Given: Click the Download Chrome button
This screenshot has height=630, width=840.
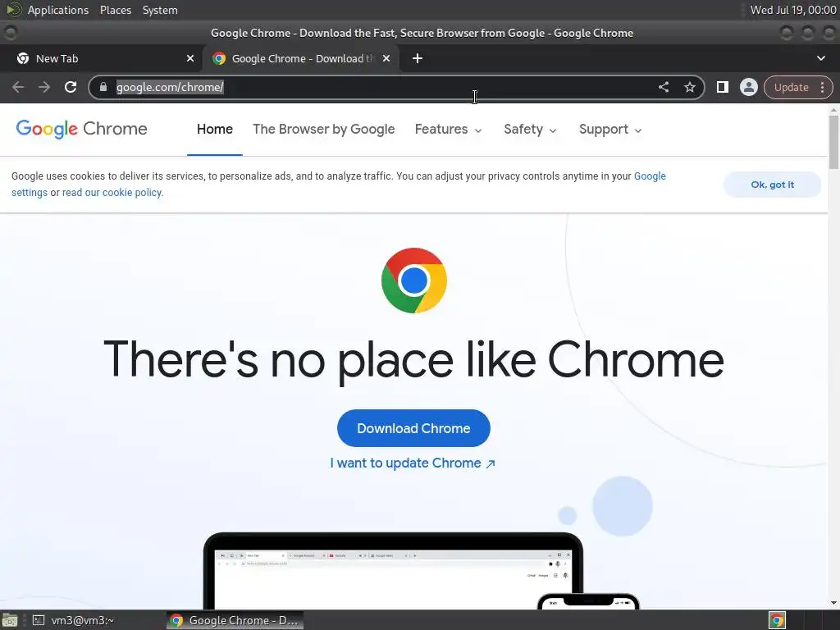Looking at the screenshot, I should (413, 428).
